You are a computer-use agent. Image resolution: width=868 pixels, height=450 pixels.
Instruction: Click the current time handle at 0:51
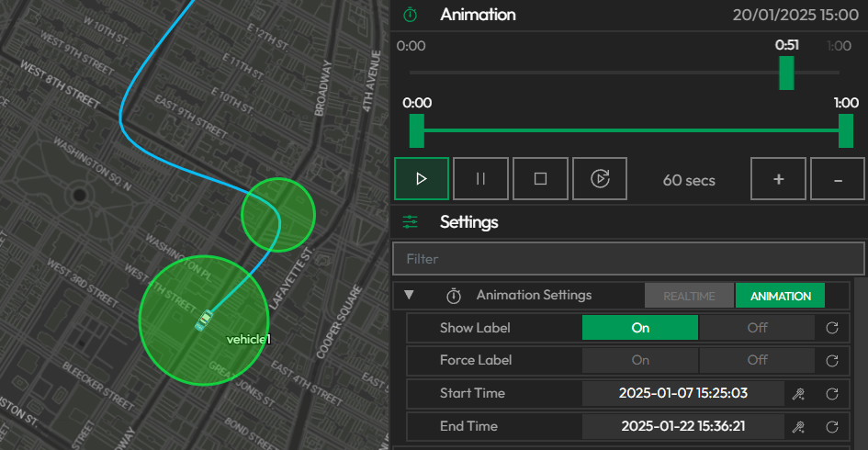[786, 73]
